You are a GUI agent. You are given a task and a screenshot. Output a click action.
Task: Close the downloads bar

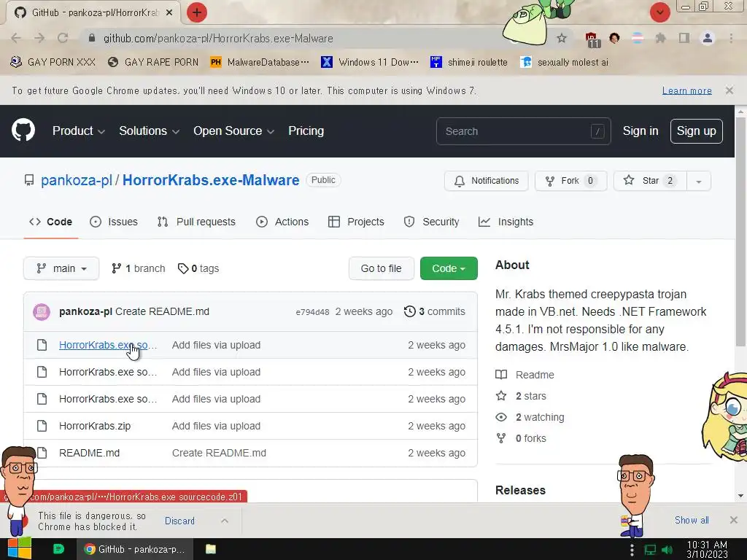[x=734, y=520]
